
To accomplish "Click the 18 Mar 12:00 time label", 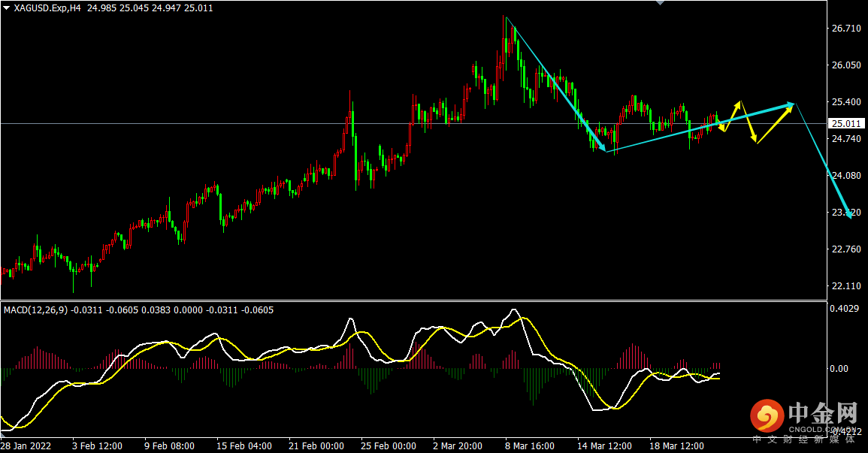I will coord(676,445).
